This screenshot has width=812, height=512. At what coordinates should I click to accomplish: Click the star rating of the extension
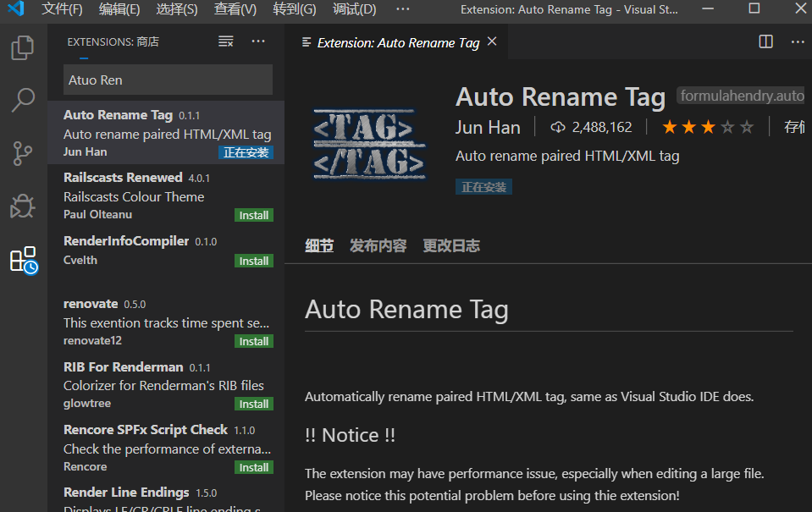point(707,127)
